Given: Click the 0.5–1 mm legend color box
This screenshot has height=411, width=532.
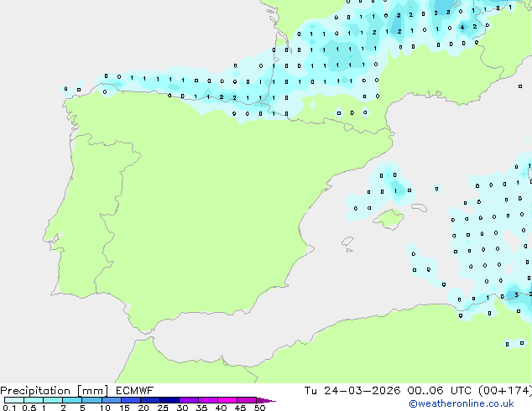Looking at the screenshot, I should tap(34, 400).
